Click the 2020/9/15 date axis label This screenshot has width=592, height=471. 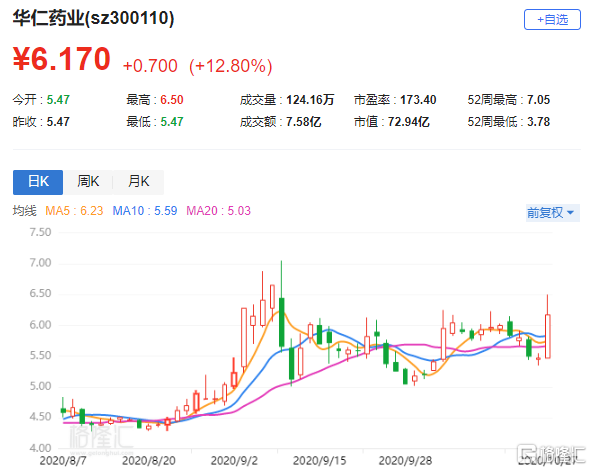tap(319, 460)
